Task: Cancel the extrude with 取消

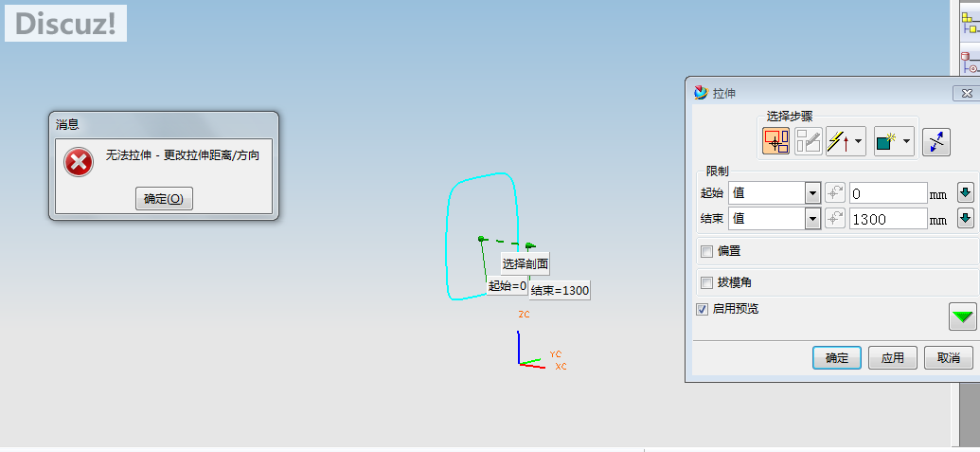Action: coord(948,357)
